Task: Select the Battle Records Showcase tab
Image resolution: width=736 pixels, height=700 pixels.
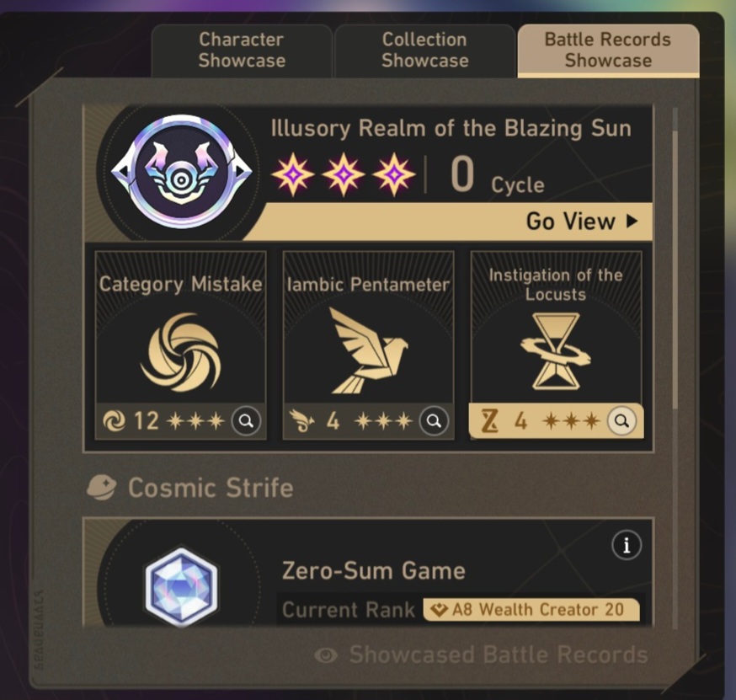Action: [608, 51]
